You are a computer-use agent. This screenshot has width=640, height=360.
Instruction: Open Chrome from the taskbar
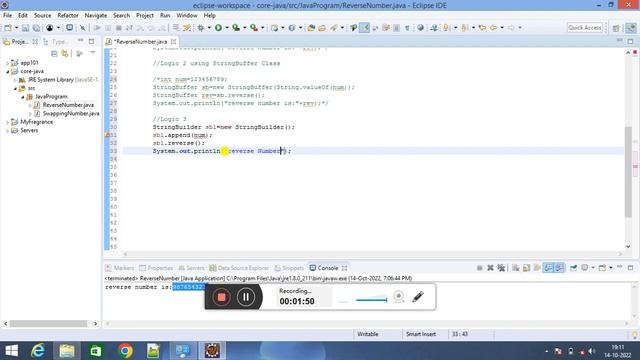(125, 351)
